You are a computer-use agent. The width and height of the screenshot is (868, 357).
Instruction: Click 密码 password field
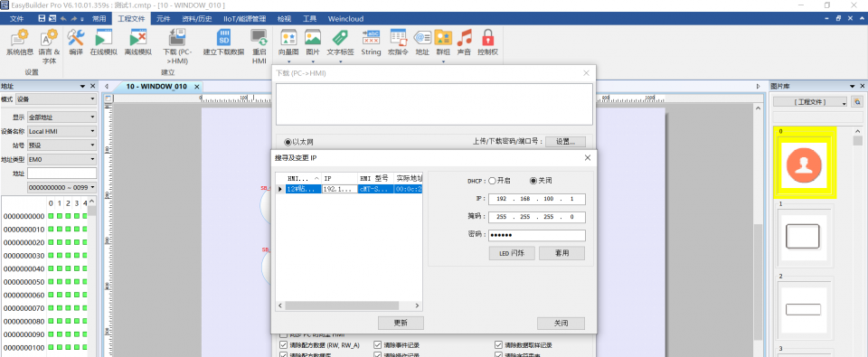tap(536, 236)
